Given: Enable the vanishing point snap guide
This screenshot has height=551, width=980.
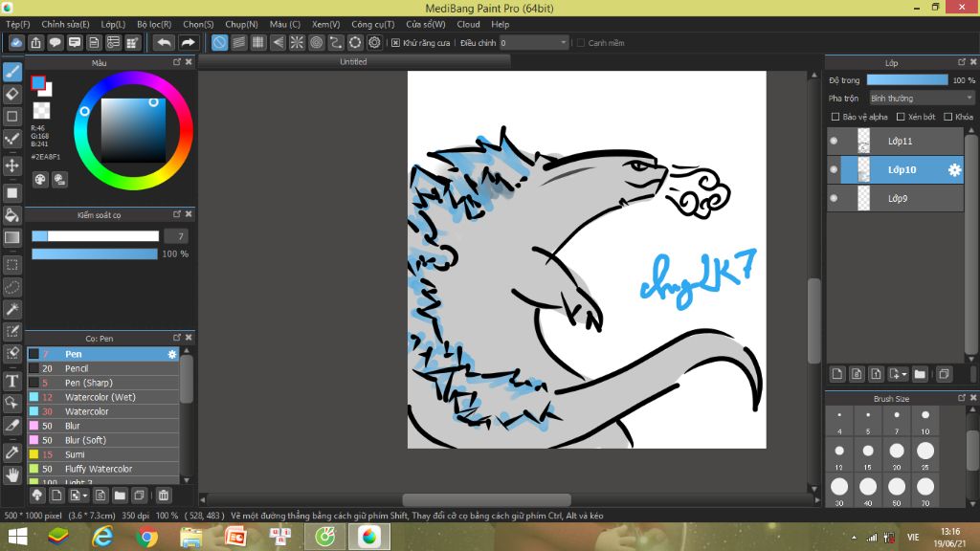Looking at the screenshot, I should coord(278,42).
